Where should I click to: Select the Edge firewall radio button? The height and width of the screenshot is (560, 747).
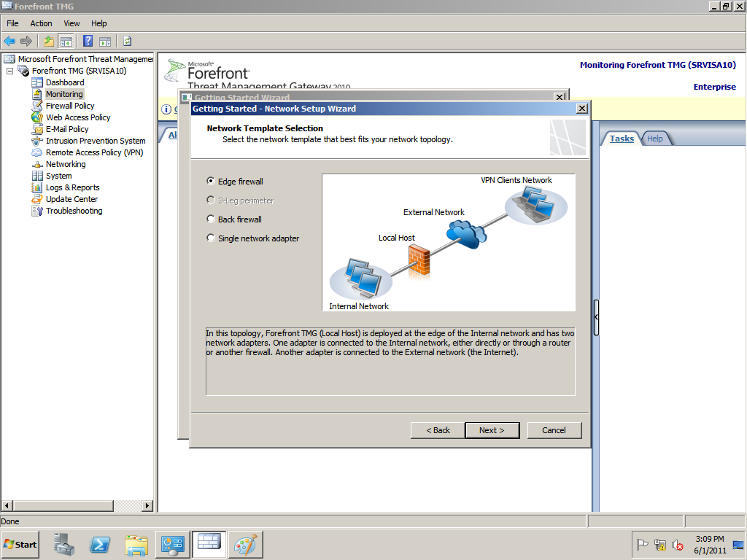(211, 181)
